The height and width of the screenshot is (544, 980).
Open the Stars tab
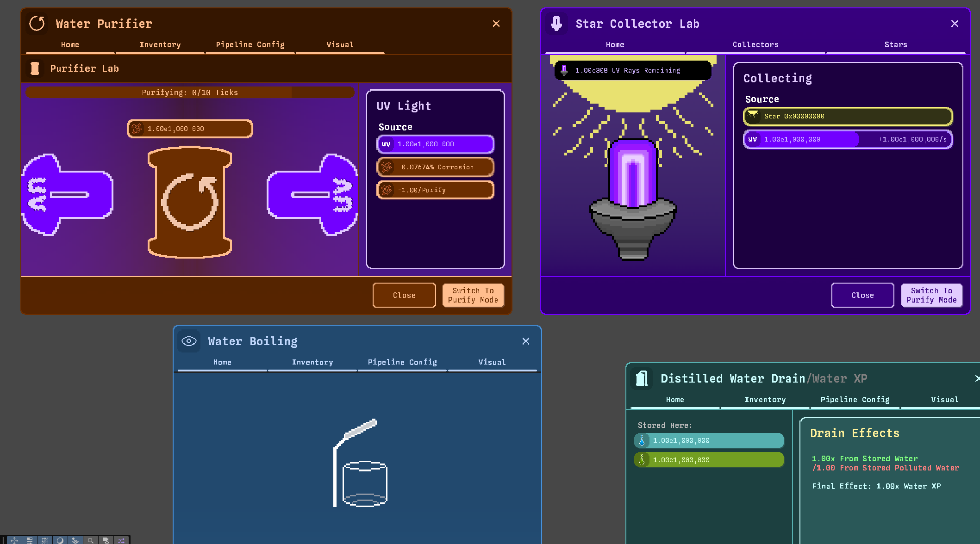895,45
